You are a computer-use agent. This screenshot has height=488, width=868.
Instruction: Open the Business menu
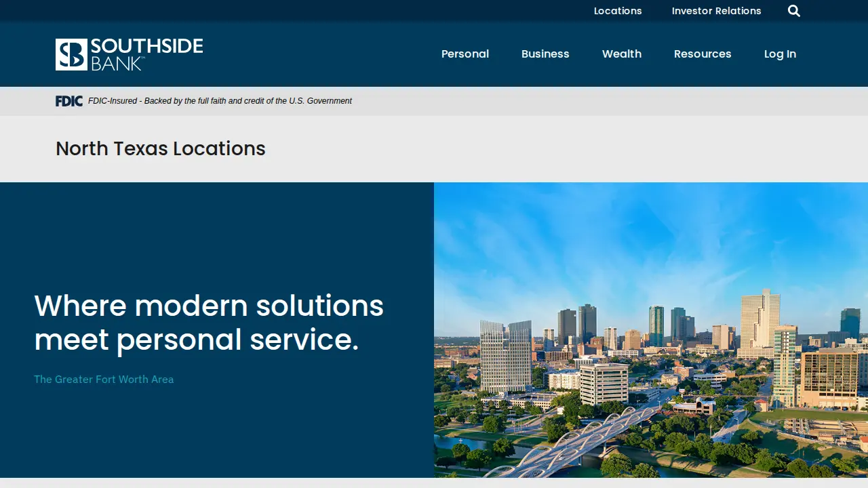click(545, 54)
